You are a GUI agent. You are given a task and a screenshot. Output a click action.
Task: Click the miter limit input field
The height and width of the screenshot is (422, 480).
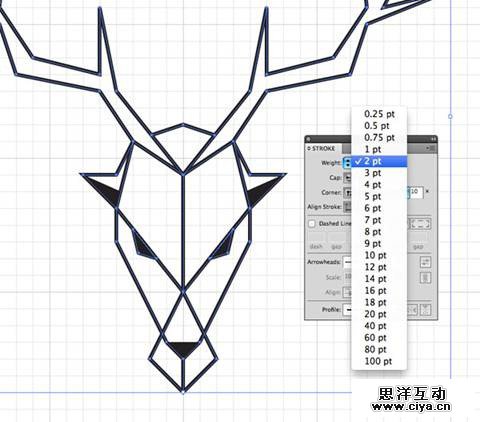pos(416,192)
